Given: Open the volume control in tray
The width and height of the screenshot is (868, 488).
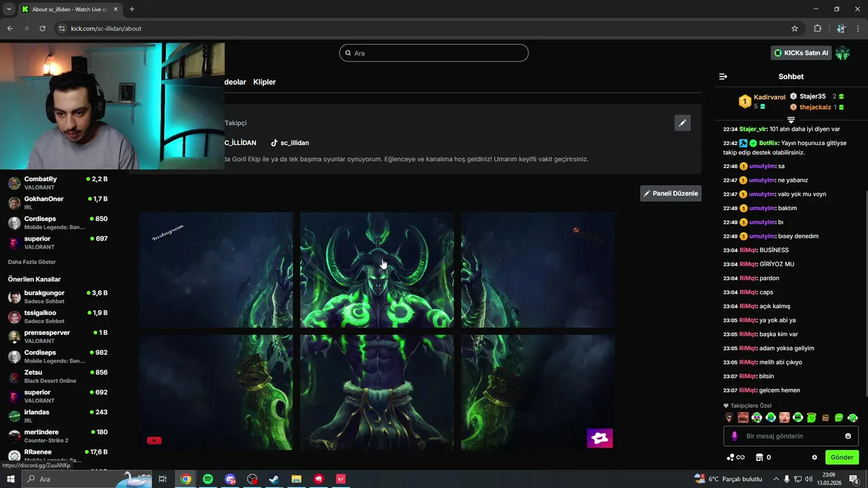Looking at the screenshot, I should click(808, 479).
